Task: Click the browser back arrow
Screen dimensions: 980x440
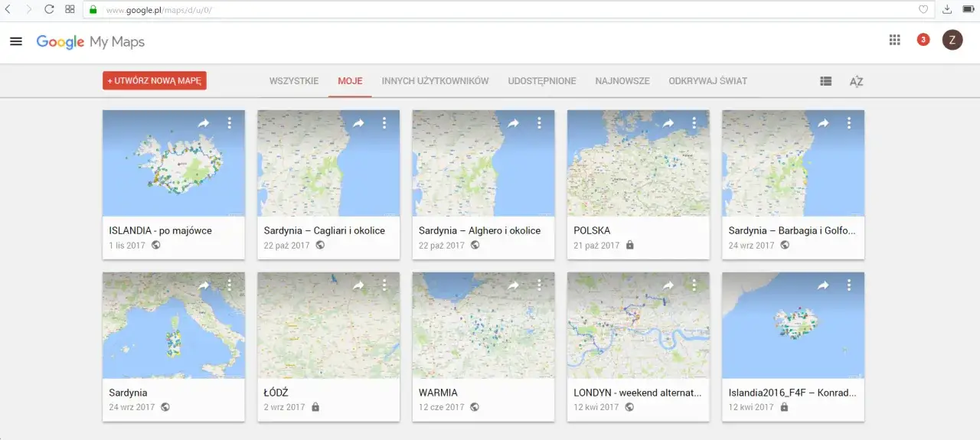Action: point(8,9)
